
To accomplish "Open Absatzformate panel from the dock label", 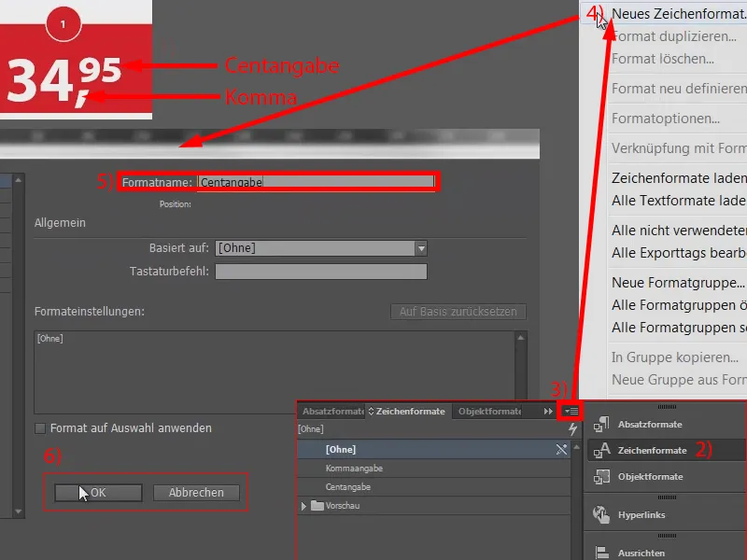I will 650,425.
